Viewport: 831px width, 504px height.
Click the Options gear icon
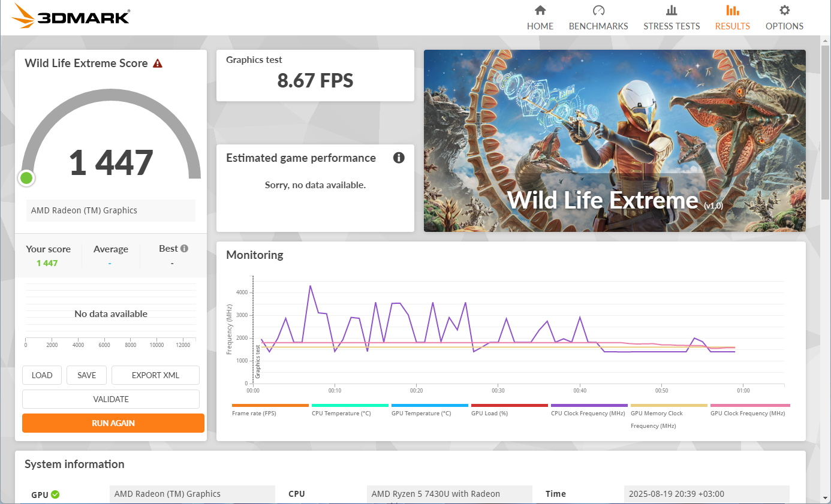[784, 10]
